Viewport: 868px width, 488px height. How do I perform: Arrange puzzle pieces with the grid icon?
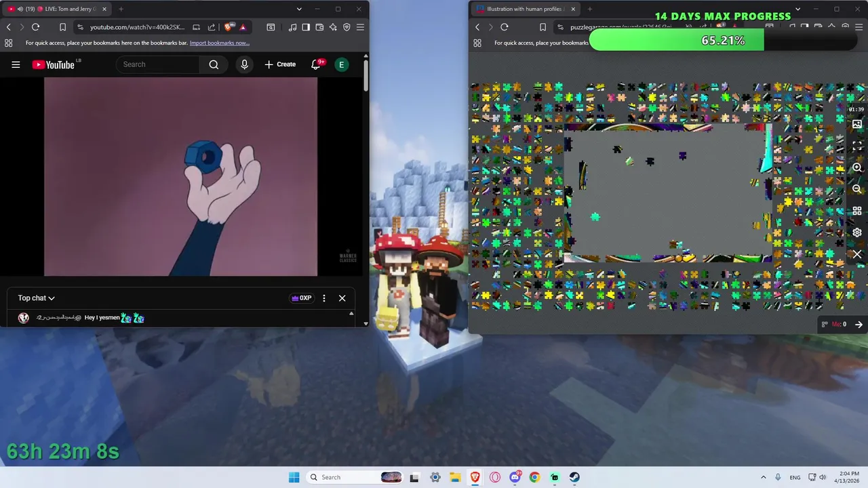tap(857, 211)
